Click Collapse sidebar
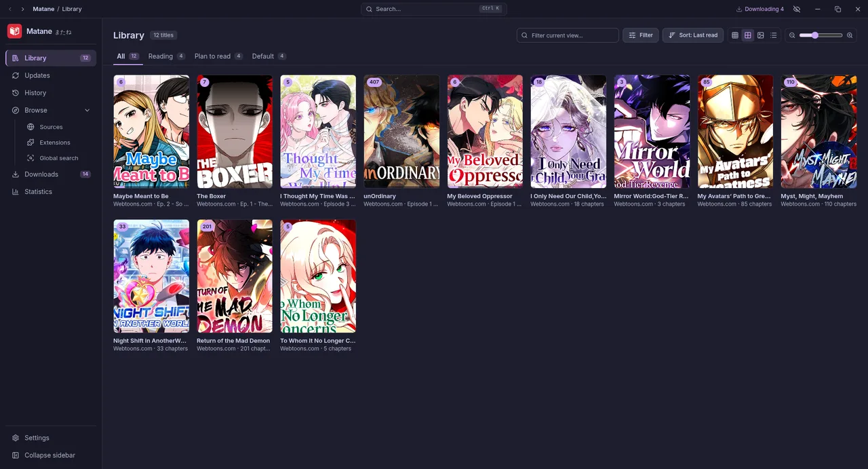 (51, 455)
